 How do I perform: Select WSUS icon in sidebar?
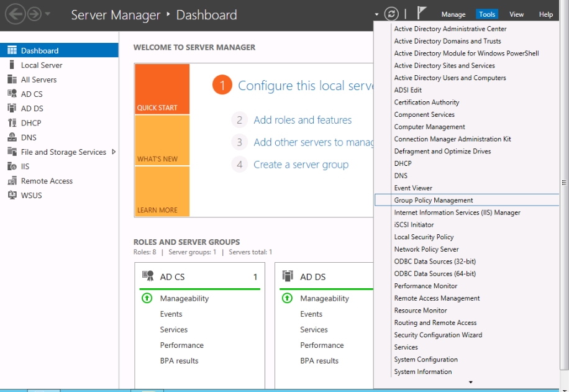[x=12, y=195]
